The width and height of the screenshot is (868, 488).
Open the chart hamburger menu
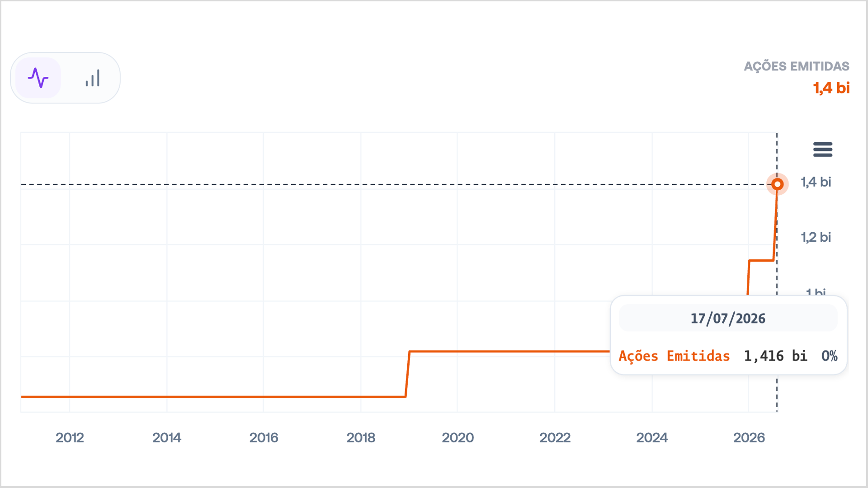pos(822,149)
